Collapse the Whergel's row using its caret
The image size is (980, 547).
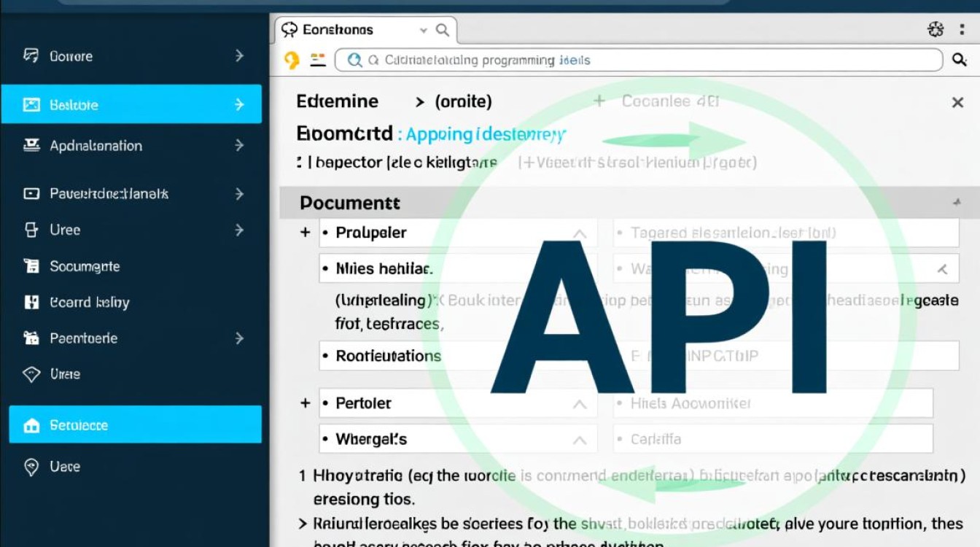click(580, 440)
